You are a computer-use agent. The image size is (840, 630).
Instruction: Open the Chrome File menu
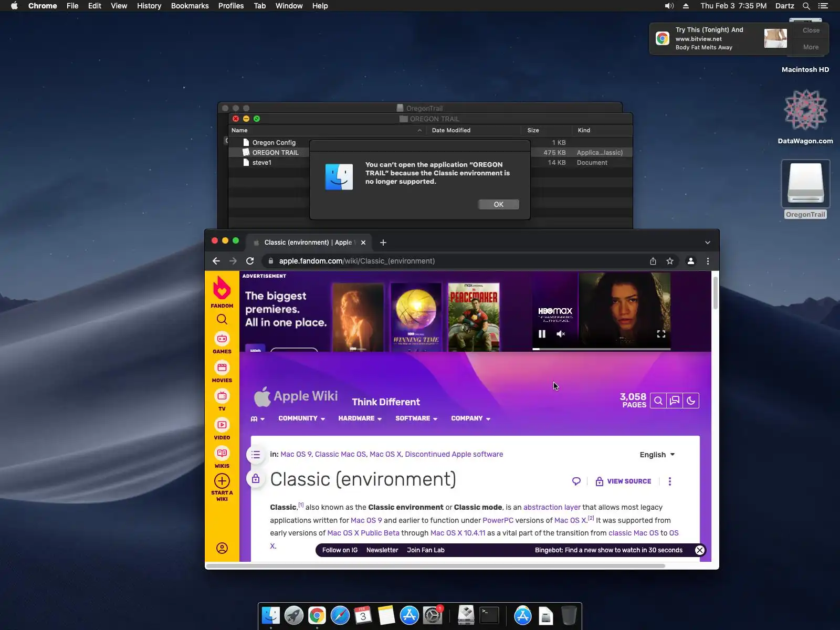tap(72, 6)
